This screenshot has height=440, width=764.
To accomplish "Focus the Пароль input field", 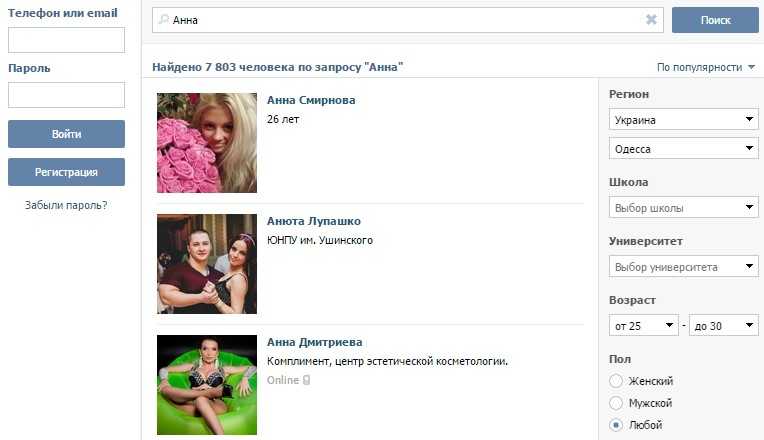I will tap(66, 95).
